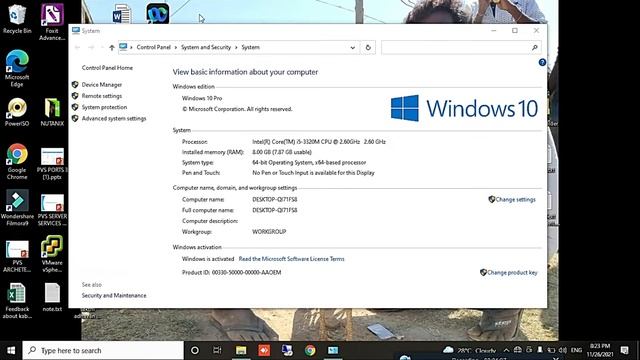The image size is (640, 360).
Task: Open the Webex icon on desktop
Action: click(158, 13)
